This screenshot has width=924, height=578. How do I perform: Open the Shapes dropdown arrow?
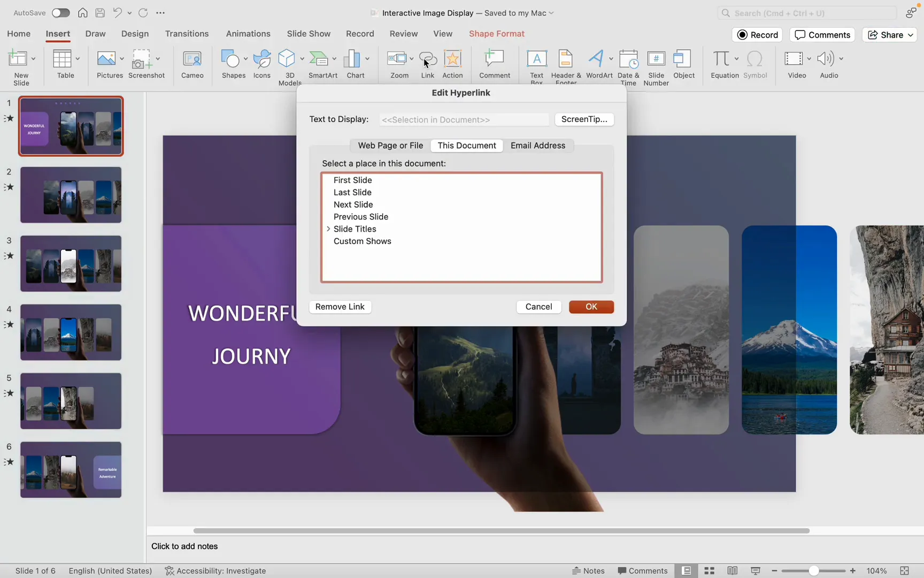(x=245, y=59)
